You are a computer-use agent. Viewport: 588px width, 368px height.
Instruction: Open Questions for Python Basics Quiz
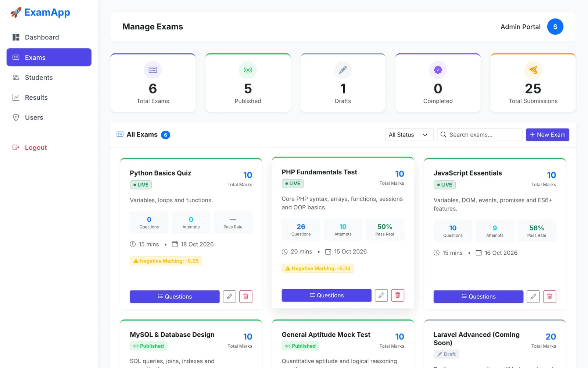click(x=175, y=297)
